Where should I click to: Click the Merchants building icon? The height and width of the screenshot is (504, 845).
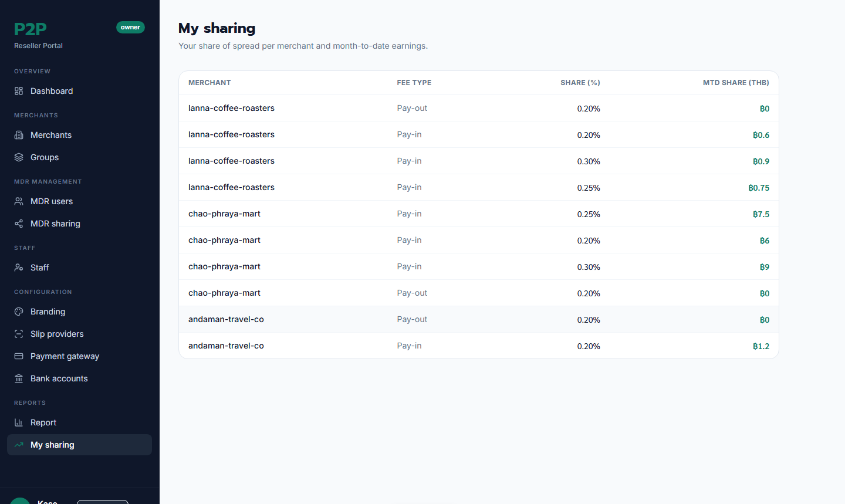coord(19,135)
